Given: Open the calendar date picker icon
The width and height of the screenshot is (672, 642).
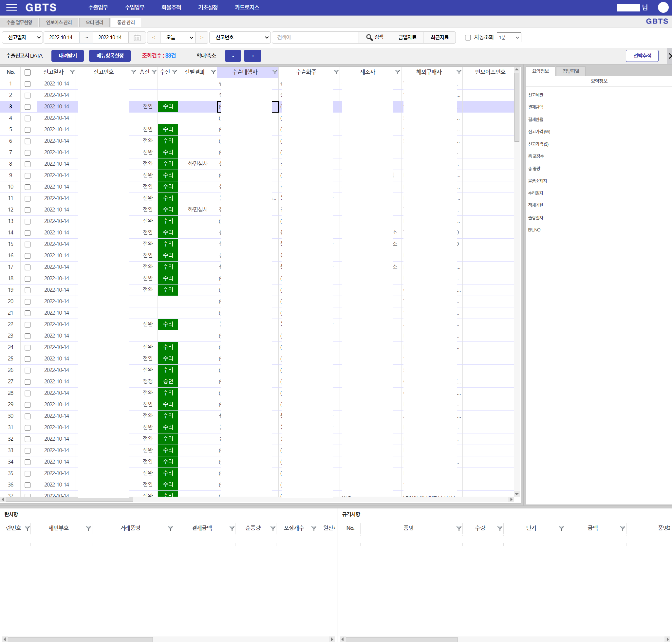Looking at the screenshot, I should click(x=137, y=37).
